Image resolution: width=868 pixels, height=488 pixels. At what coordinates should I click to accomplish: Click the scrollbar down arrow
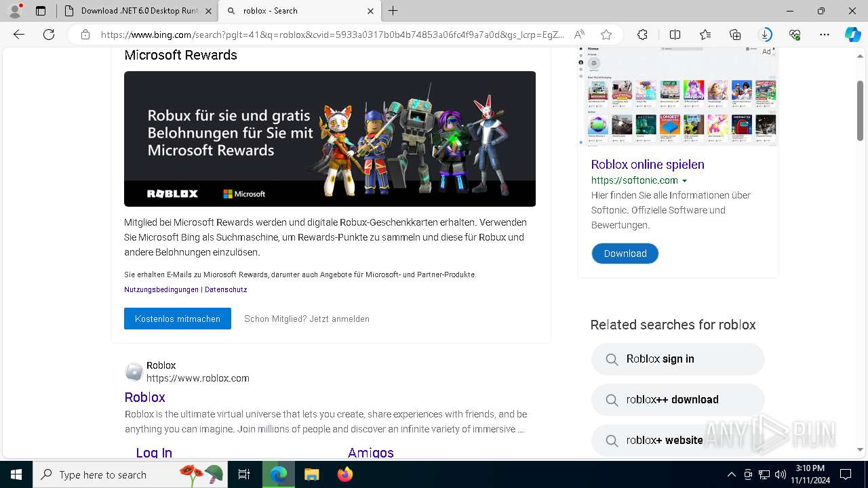point(860,449)
